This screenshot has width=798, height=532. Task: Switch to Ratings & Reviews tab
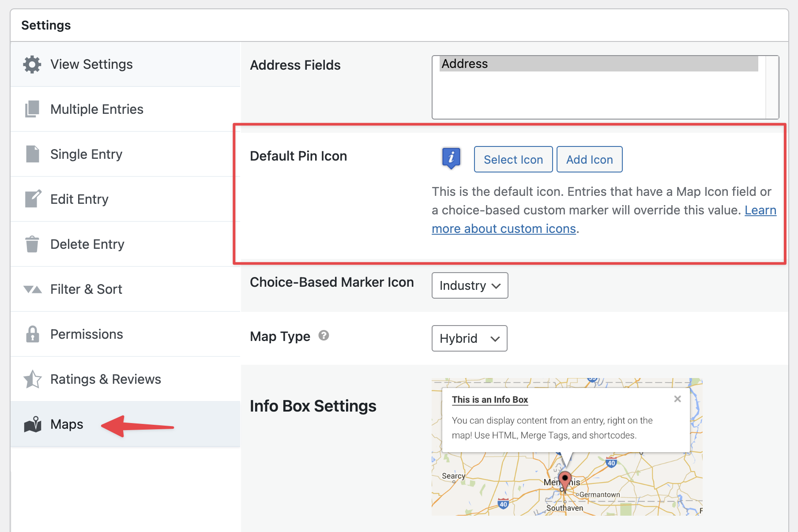pos(125,379)
